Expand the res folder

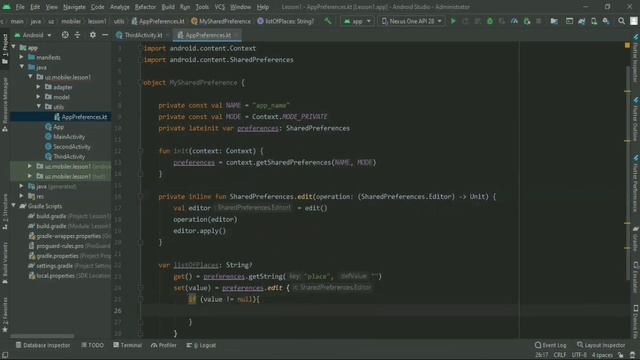click(x=22, y=196)
